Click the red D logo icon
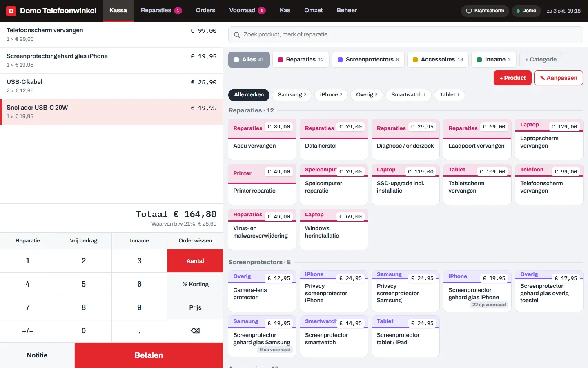This screenshot has height=368, width=588. (x=11, y=11)
